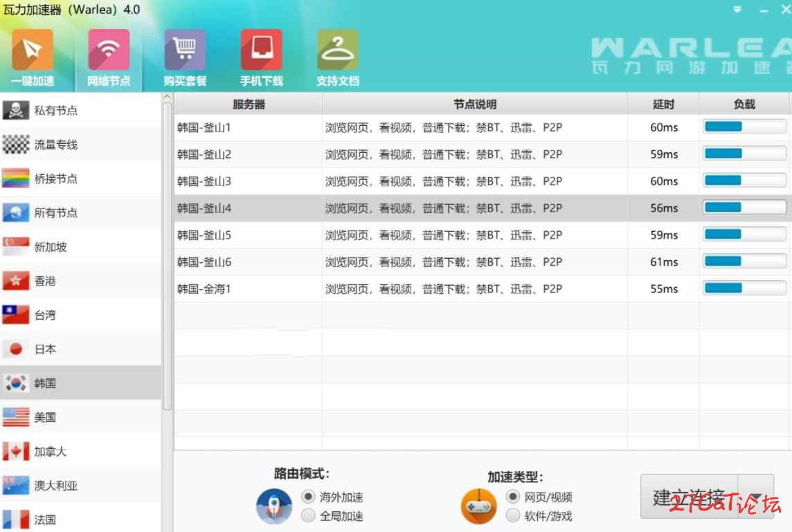Choose the 美国 USA flag entry
792x532 pixels.
click(x=81, y=417)
